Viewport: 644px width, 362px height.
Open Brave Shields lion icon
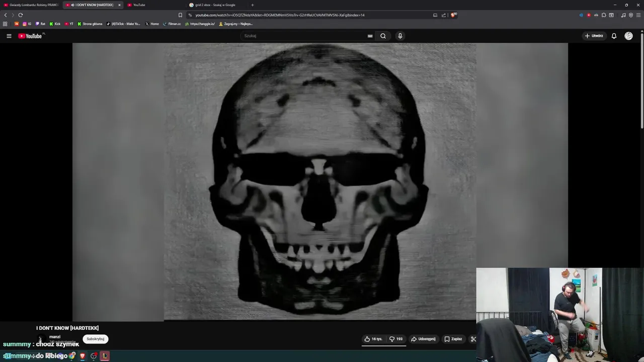click(453, 15)
